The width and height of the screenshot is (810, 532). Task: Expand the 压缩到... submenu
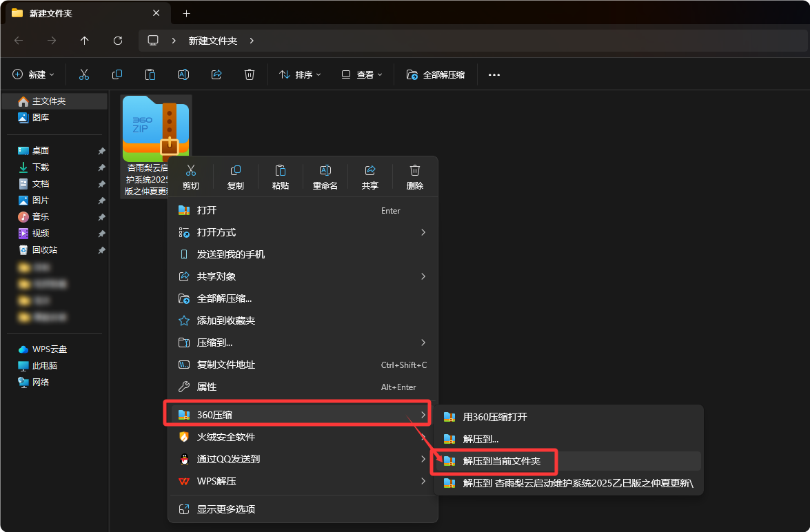[x=303, y=342]
